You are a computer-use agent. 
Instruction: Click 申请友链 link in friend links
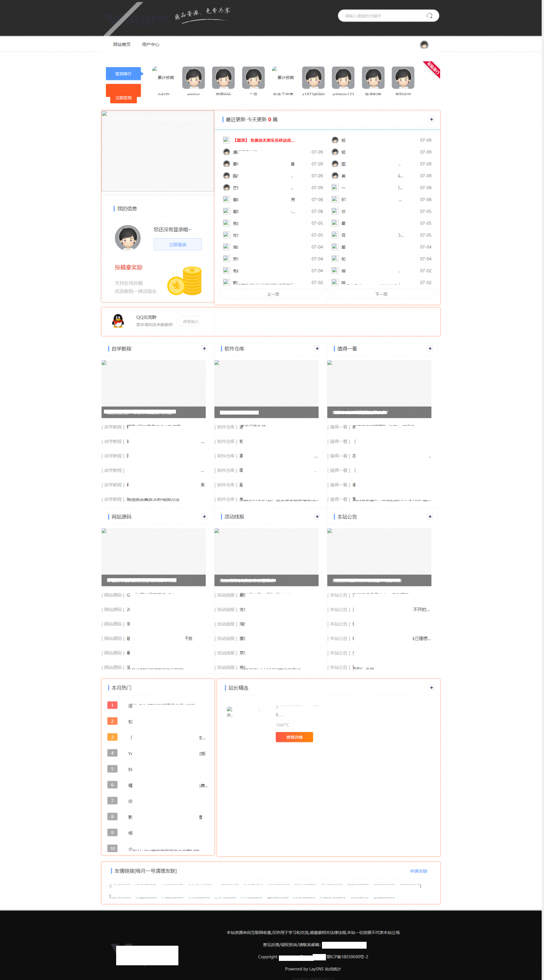pyautogui.click(x=419, y=871)
